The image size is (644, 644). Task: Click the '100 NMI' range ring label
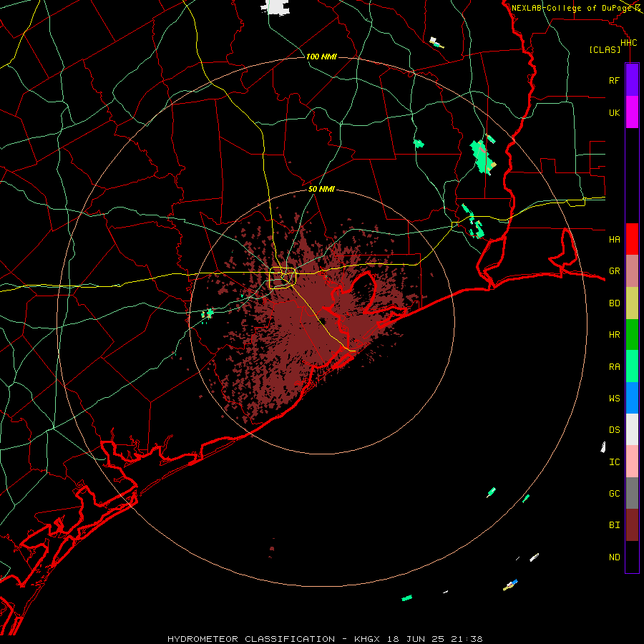tap(321, 57)
